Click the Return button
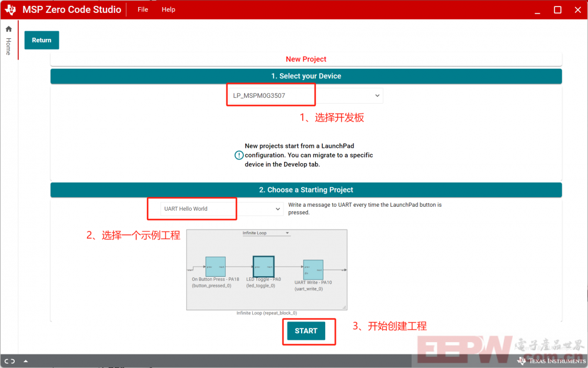The image size is (588, 368). tap(42, 40)
